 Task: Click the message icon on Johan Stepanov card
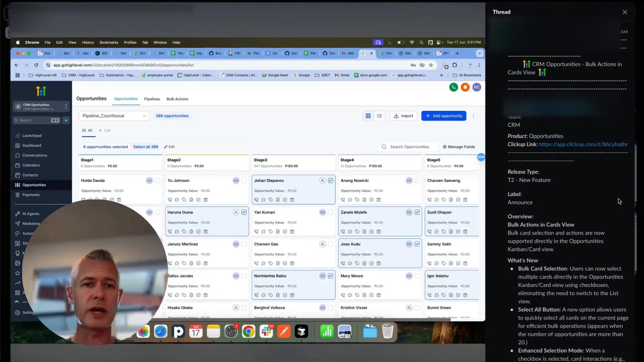pos(263,200)
